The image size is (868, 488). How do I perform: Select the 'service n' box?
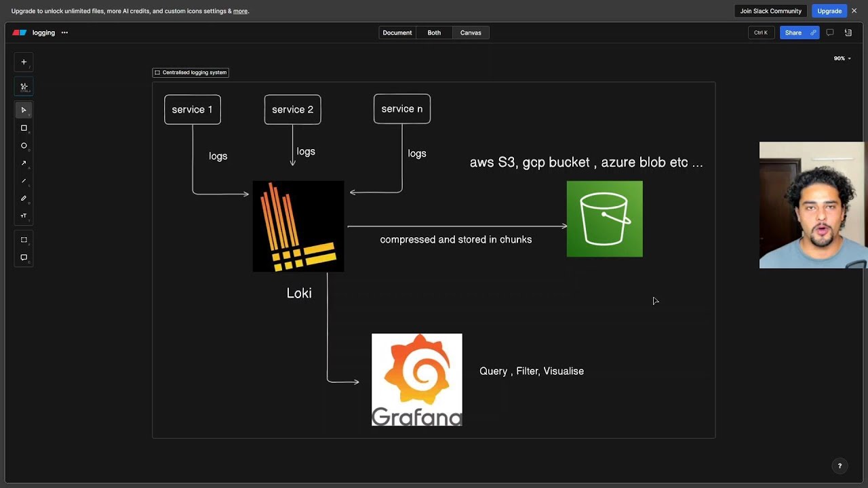[x=402, y=109]
